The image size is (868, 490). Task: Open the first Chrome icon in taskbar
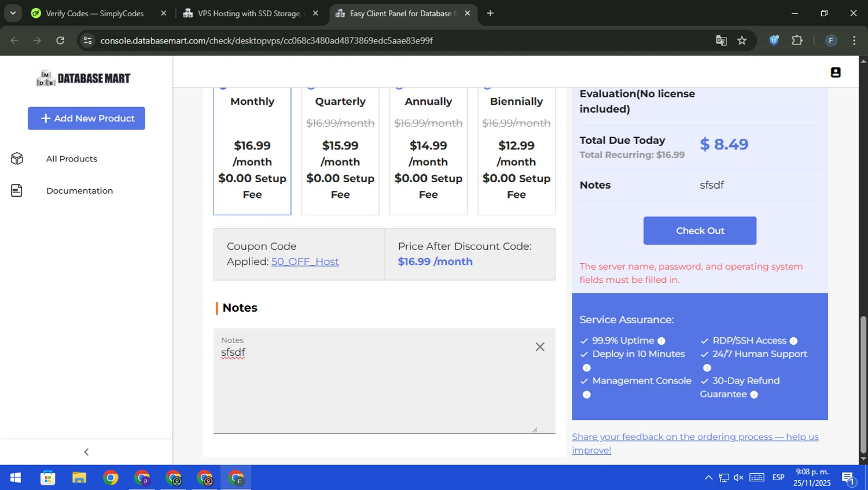tap(111, 478)
